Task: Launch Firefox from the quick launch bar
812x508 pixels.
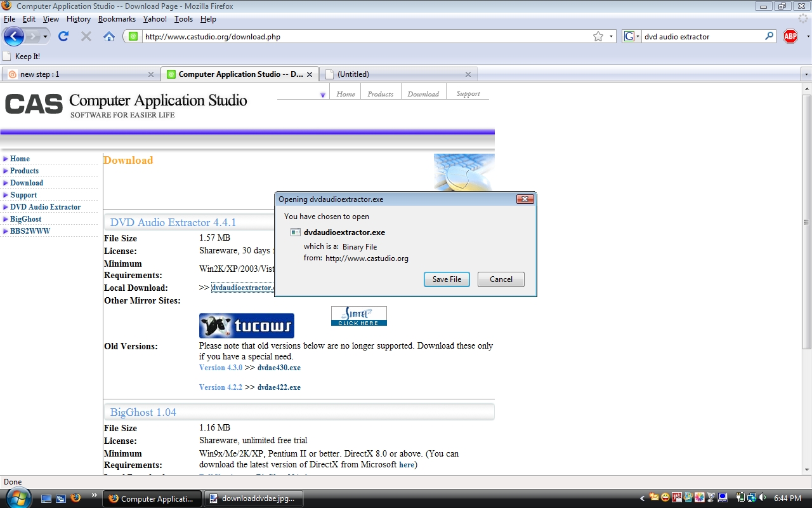Action: [x=76, y=498]
